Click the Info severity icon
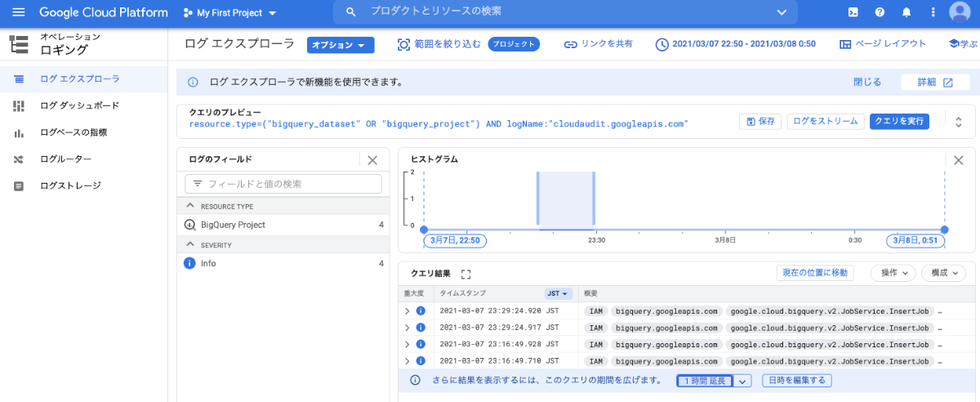The width and height of the screenshot is (980, 402). [189, 263]
